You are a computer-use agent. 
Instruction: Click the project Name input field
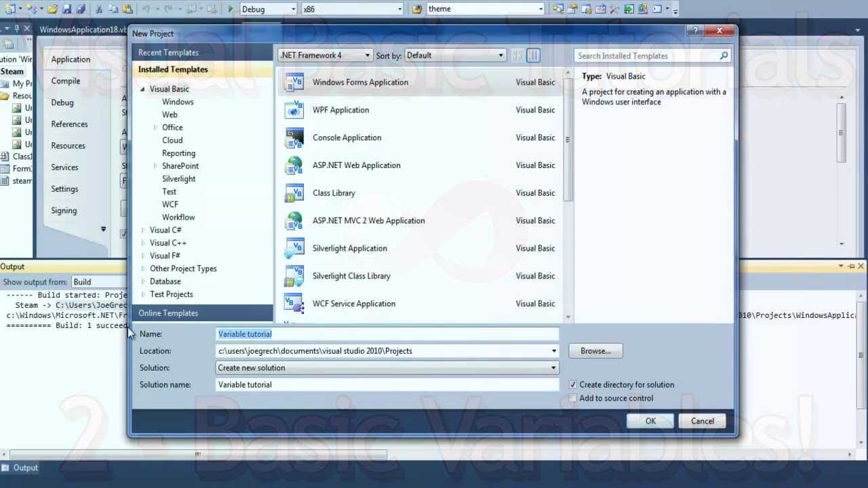click(x=387, y=333)
